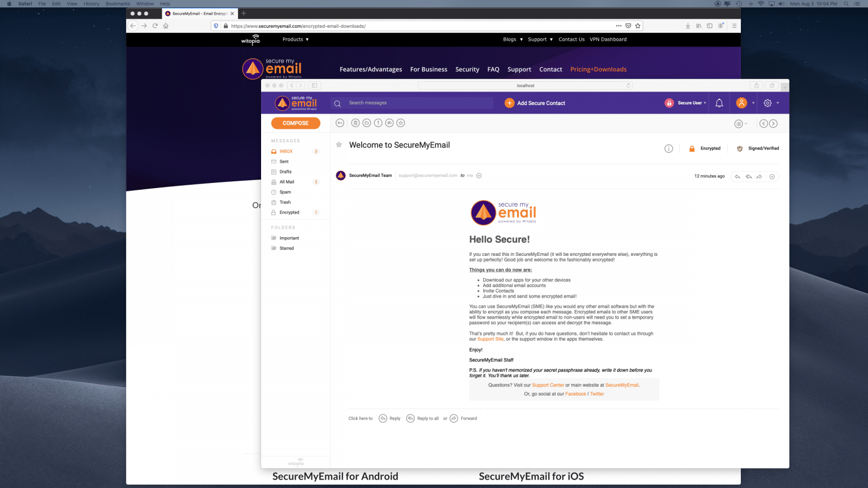Click the back arrow icon in message toolbar

[x=340, y=123]
